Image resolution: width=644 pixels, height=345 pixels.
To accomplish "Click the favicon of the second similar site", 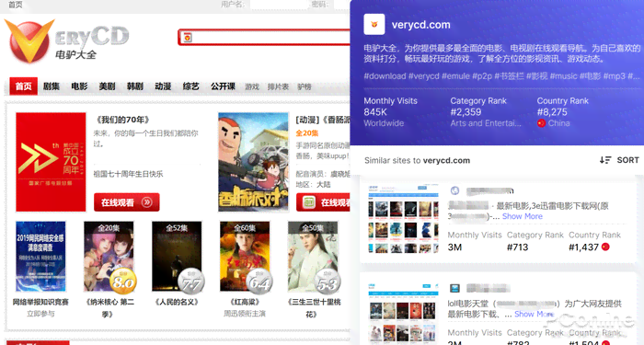I will tap(454, 288).
